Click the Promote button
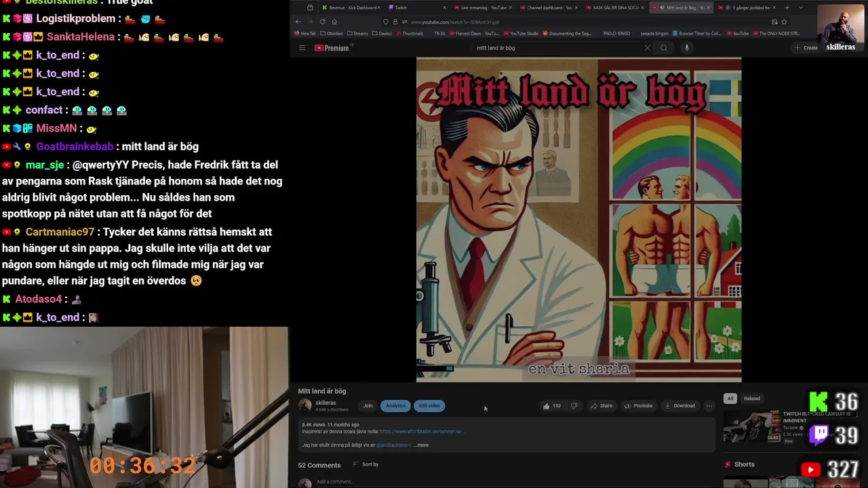868x488 pixels. click(638, 406)
